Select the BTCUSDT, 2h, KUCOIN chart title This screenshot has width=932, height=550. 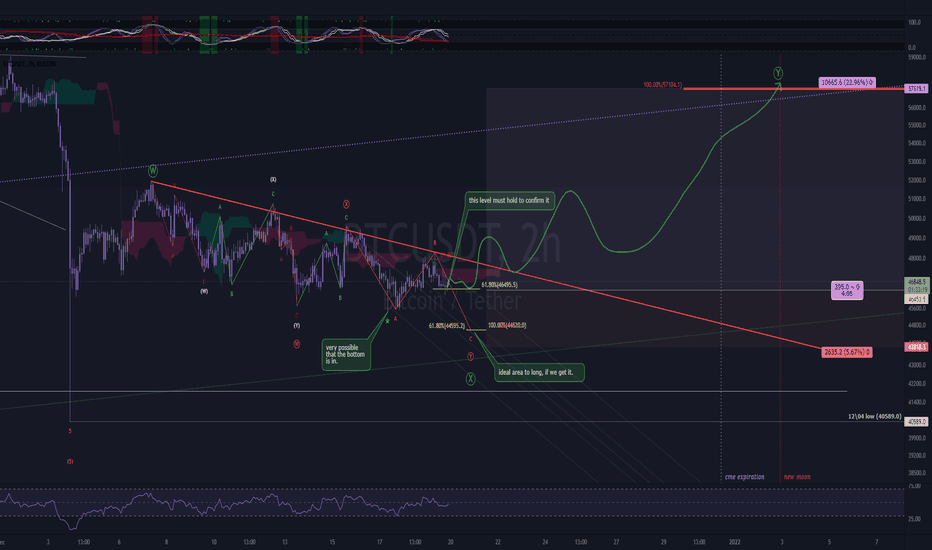[x=30, y=64]
